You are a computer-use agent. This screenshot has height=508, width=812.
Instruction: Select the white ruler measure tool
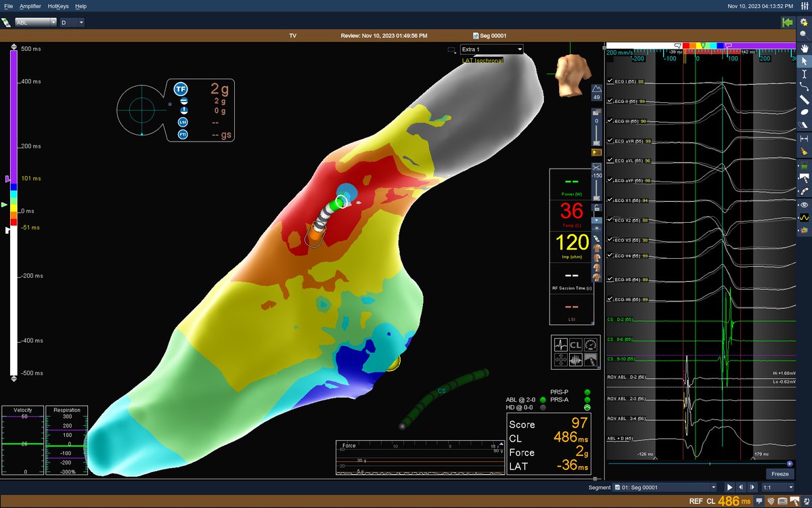click(804, 100)
